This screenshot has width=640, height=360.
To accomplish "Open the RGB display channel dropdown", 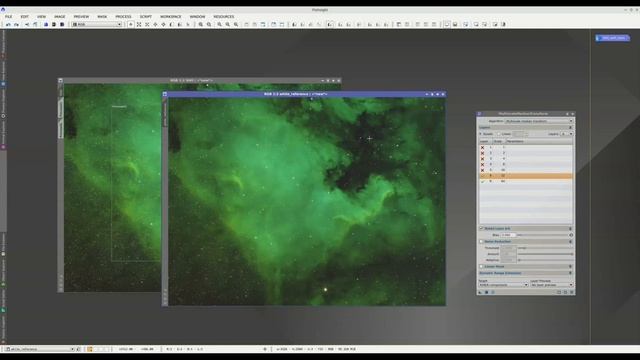I will click(97, 24).
